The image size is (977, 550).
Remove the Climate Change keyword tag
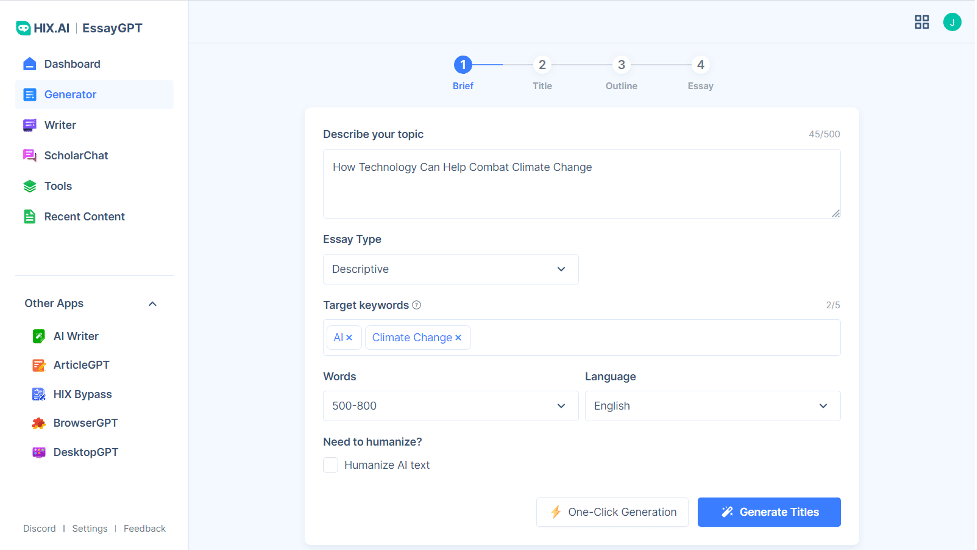pos(458,338)
